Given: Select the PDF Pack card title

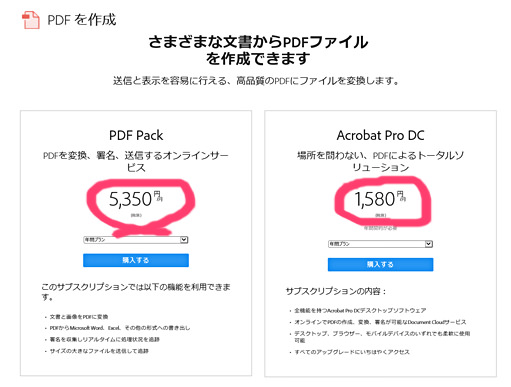Looking at the screenshot, I should click(136, 135).
